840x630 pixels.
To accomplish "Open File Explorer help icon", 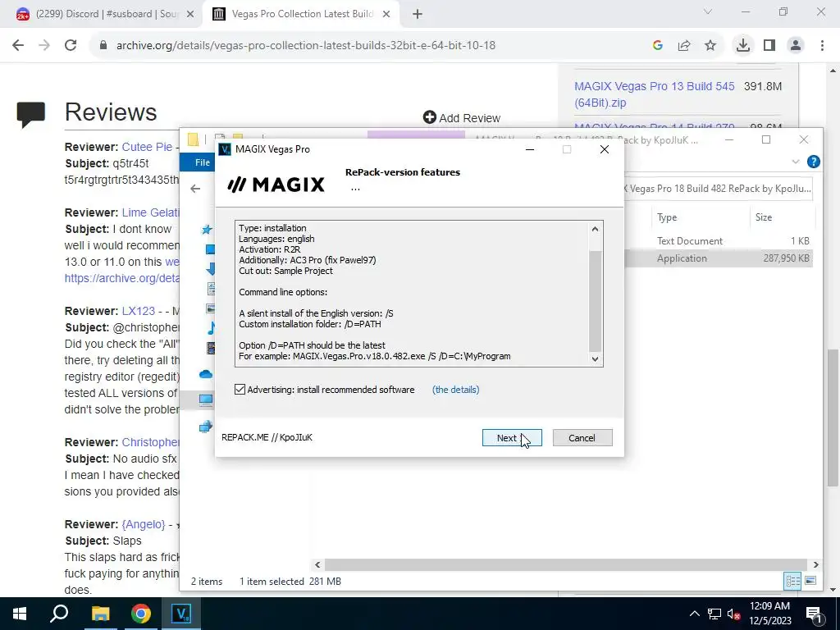I will pos(813,162).
